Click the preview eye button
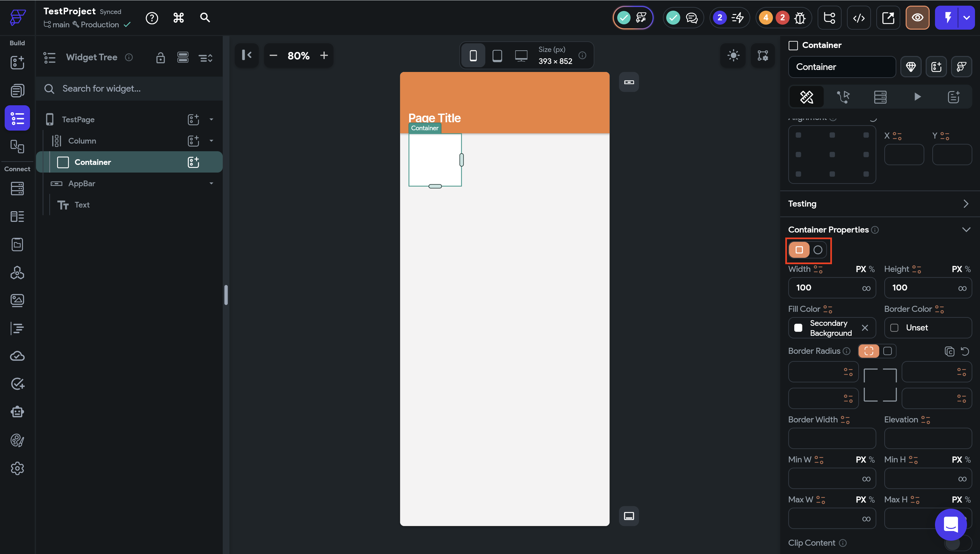Viewport: 980px width, 554px height. (917, 18)
